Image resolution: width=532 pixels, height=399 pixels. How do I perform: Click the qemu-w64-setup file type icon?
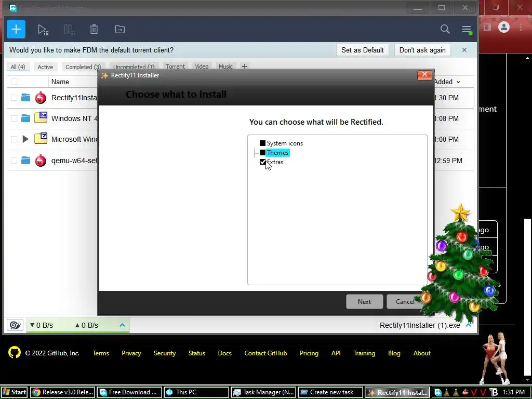(x=41, y=161)
